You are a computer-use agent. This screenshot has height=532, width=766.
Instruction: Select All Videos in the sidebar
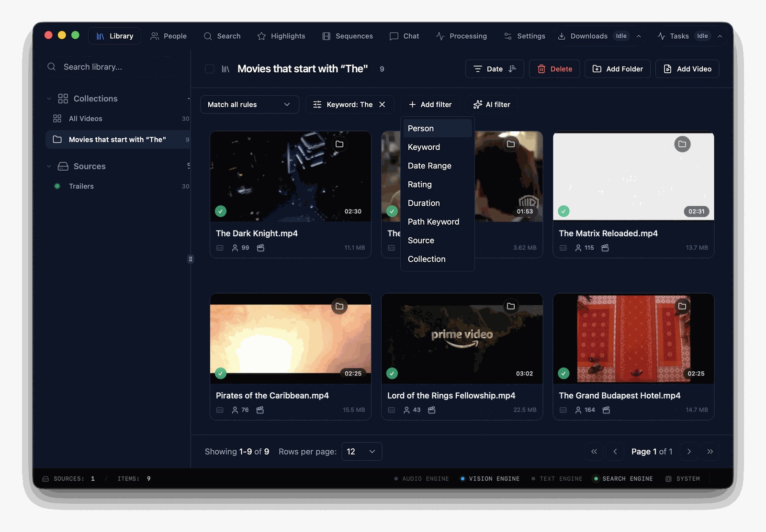tap(118, 119)
